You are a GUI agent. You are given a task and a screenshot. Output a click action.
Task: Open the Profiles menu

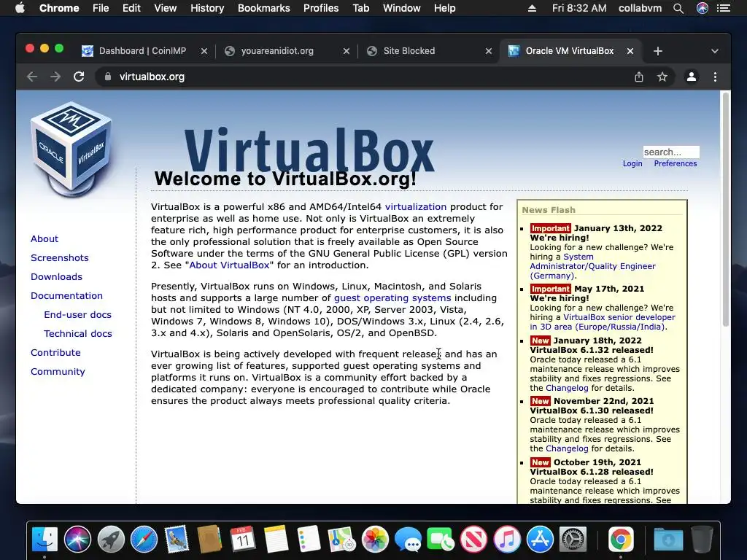coord(321,8)
